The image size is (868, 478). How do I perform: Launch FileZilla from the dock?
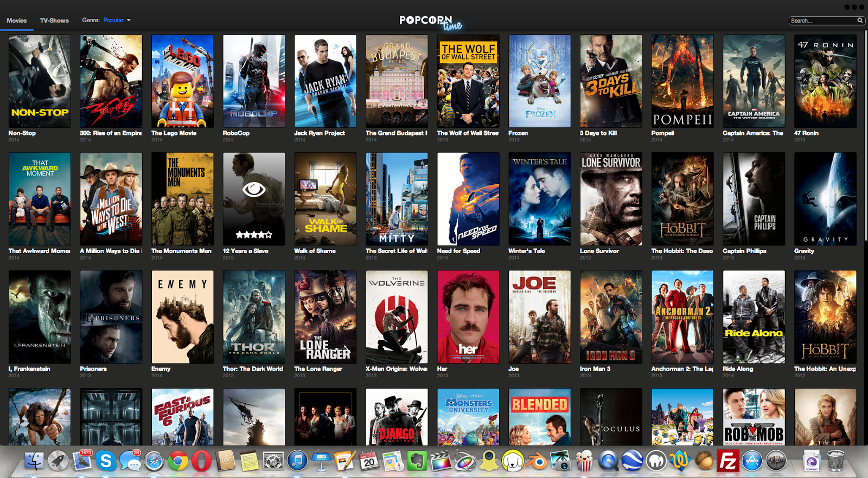pos(727,461)
